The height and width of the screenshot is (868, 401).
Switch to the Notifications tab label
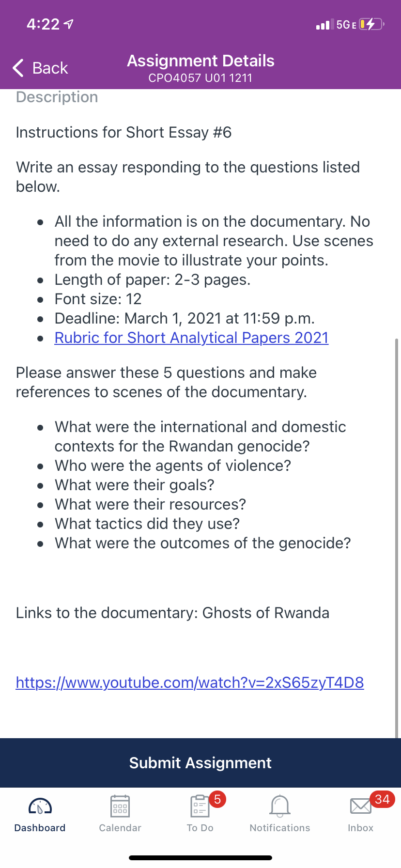tap(280, 828)
